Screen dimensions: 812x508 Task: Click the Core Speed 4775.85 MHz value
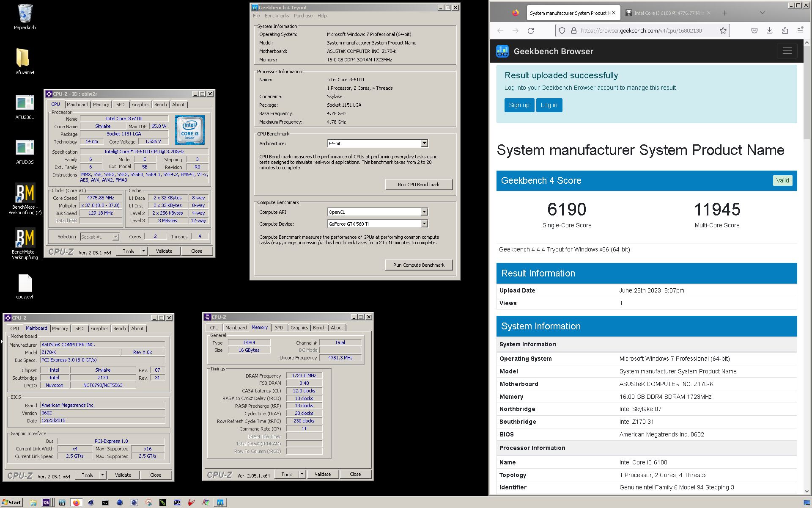coord(101,198)
